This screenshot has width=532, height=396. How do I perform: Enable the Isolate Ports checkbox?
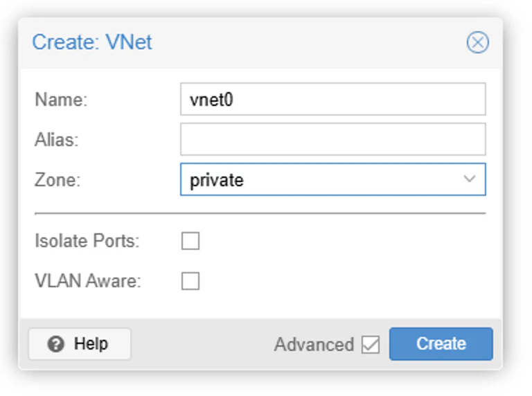pos(190,241)
